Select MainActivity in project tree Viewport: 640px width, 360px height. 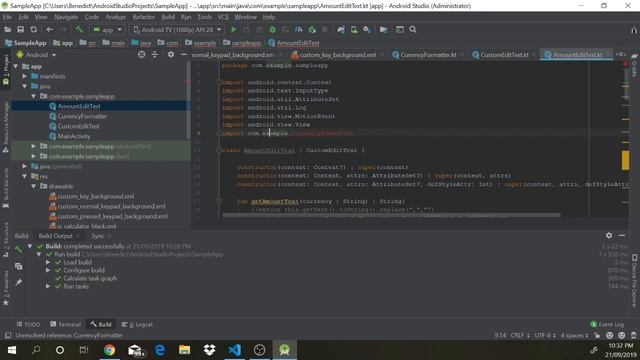(x=73, y=136)
